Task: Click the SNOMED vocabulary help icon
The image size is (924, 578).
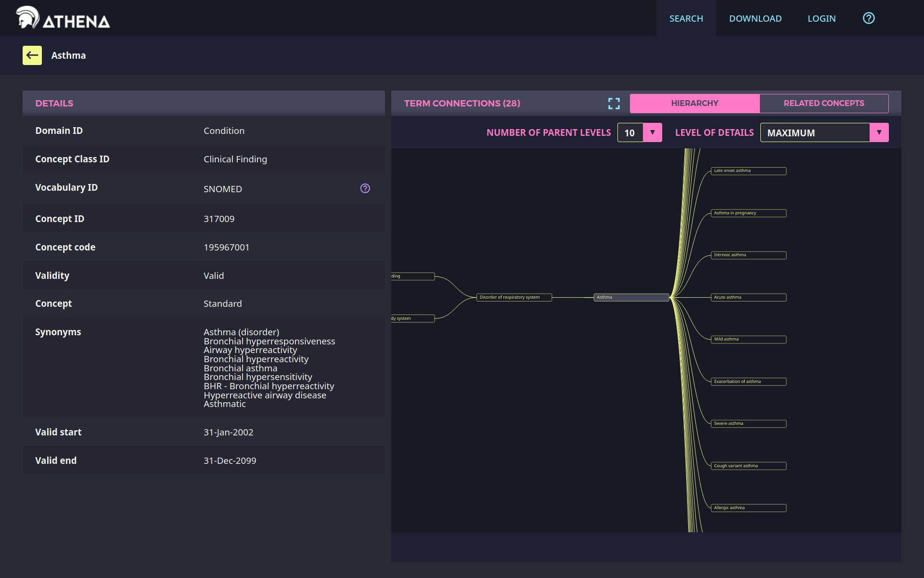Action: tap(365, 188)
